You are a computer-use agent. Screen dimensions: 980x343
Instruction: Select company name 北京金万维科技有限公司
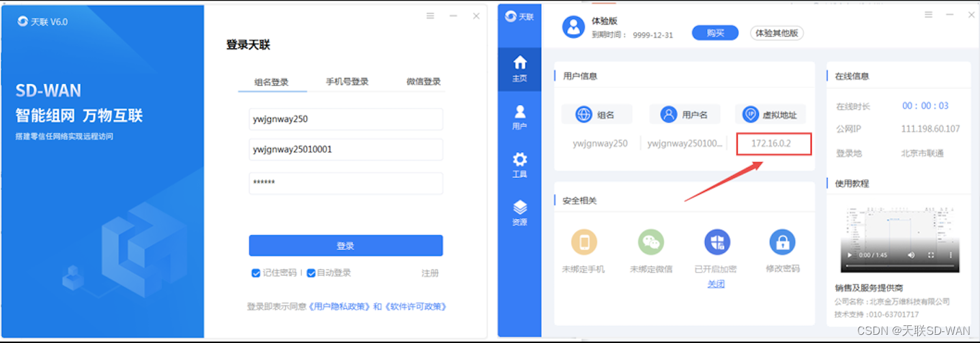click(910, 301)
